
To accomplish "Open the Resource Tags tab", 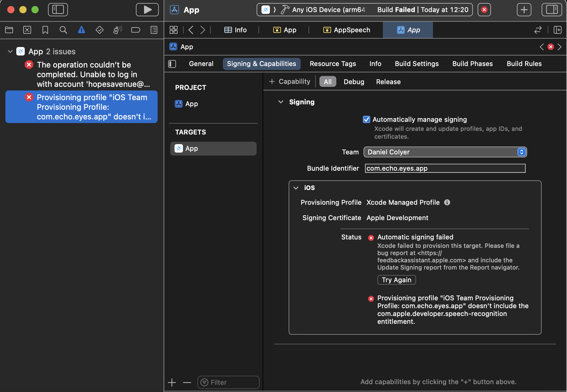I will point(333,64).
